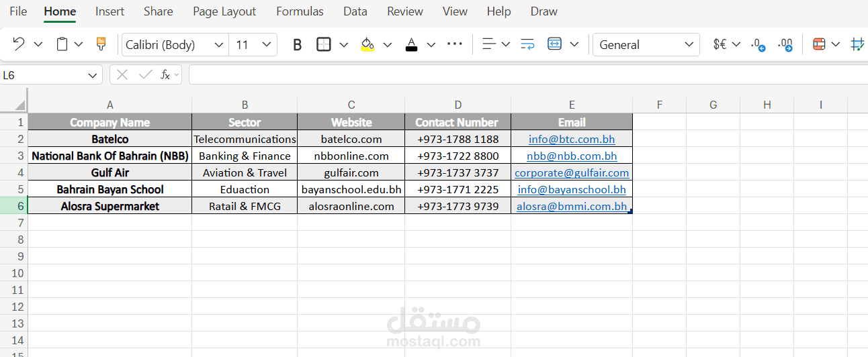Screen dimensions: 868x357
Task: Click the Paste clipboard icon
Action: (62, 44)
